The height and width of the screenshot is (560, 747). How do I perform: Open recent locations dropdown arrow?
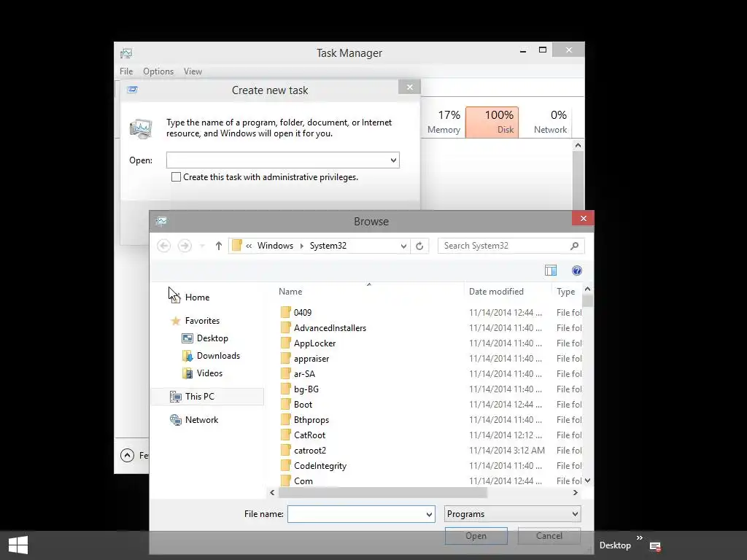pos(202,246)
